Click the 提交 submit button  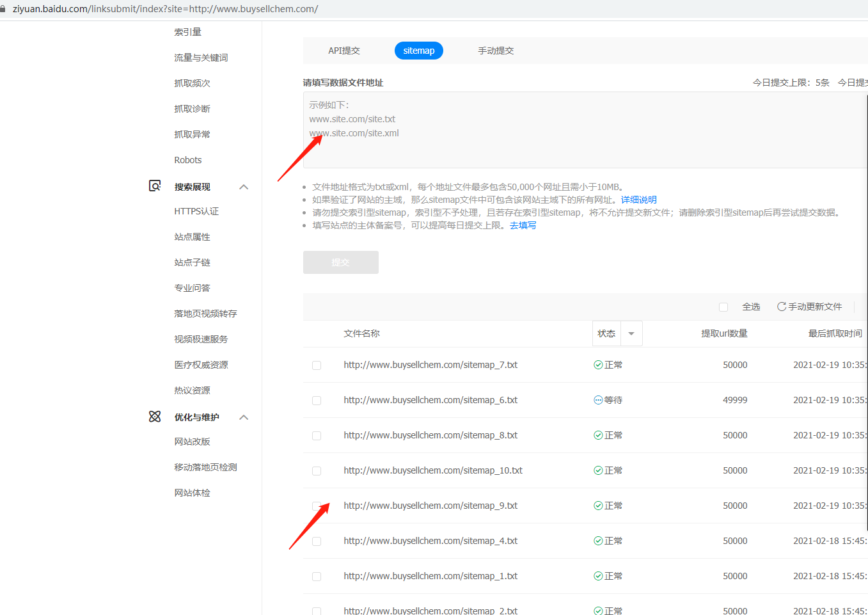(x=341, y=262)
